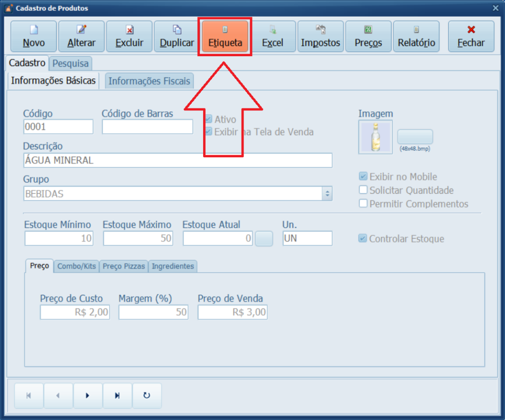Open the Impostos taxes button
Image resolution: width=505 pixels, height=420 pixels.
point(321,36)
